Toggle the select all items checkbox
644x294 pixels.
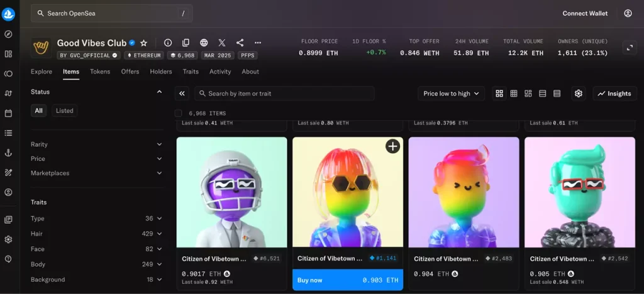point(178,113)
